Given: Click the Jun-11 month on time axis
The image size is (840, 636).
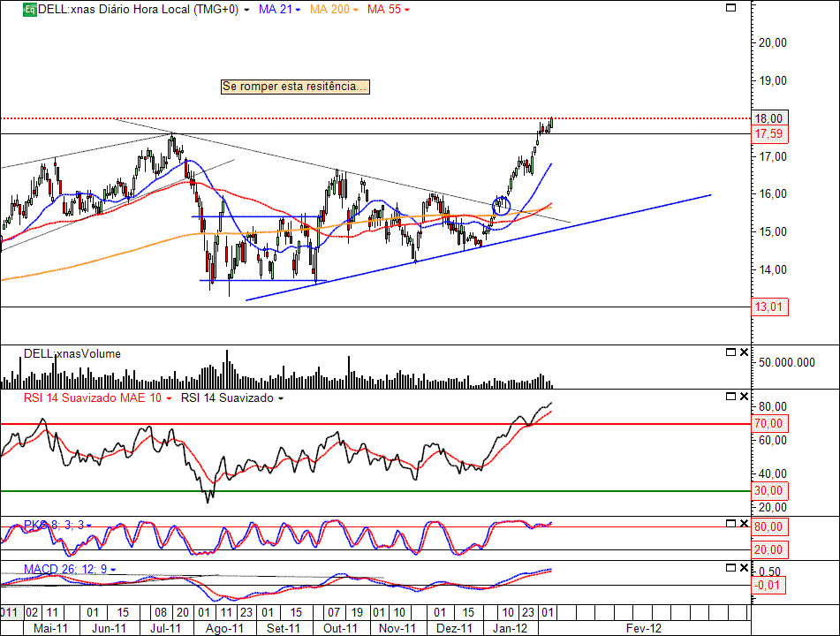Looking at the screenshot, I should coord(109,629).
